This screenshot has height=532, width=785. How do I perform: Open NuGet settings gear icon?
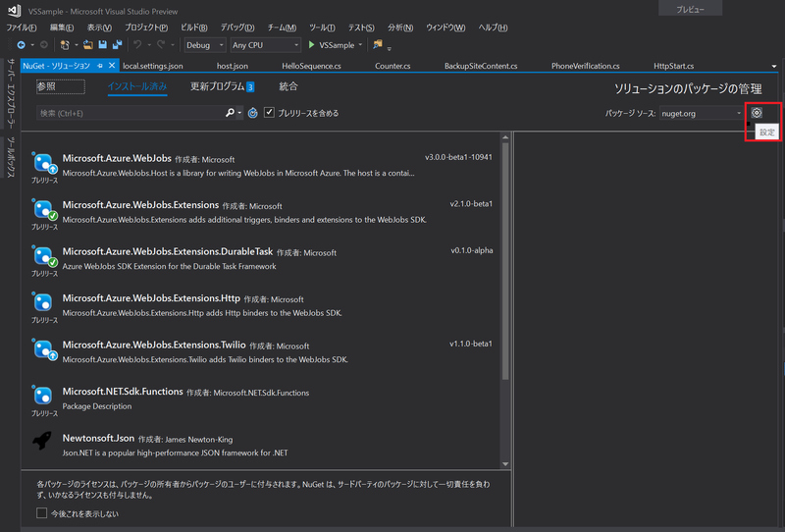tap(757, 113)
